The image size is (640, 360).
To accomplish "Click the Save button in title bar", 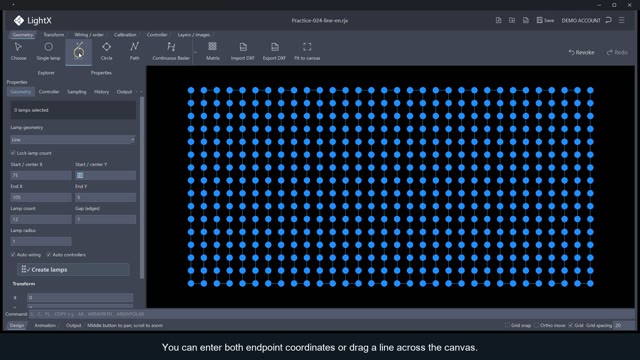I will tap(545, 20).
